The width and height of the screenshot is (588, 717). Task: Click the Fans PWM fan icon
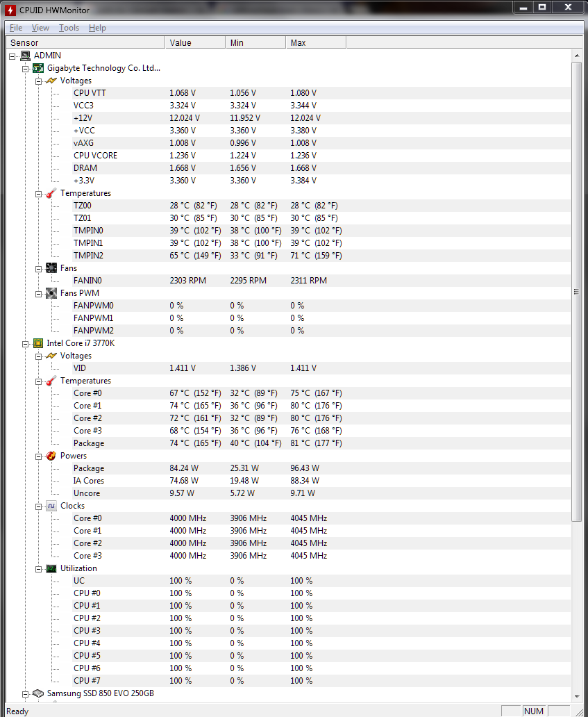click(x=51, y=293)
